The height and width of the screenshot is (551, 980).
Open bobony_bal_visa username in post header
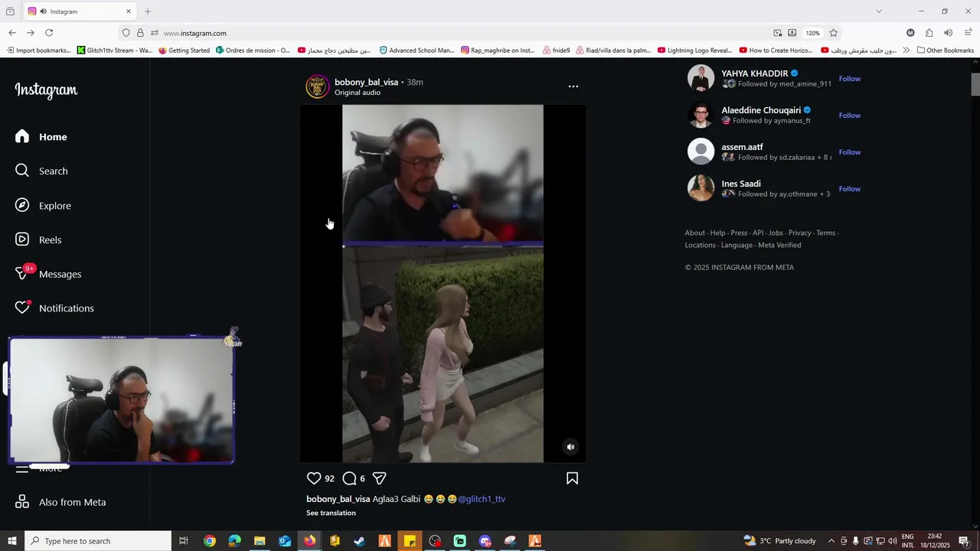click(366, 82)
